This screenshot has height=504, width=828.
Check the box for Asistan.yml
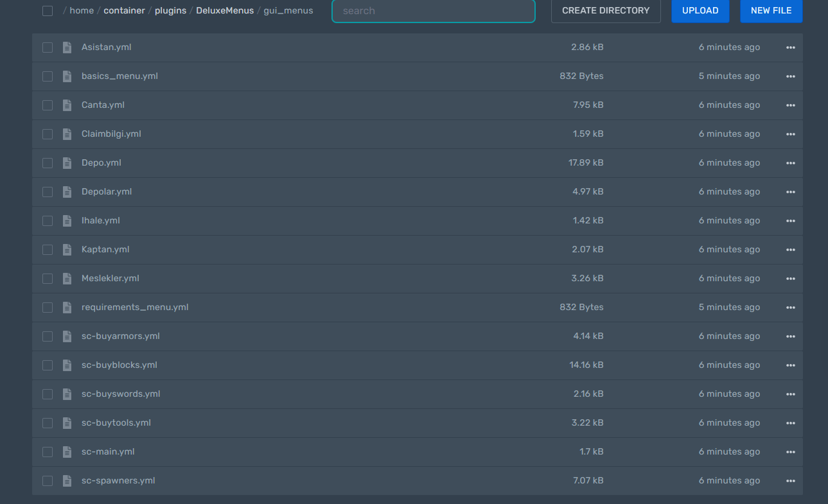48,48
